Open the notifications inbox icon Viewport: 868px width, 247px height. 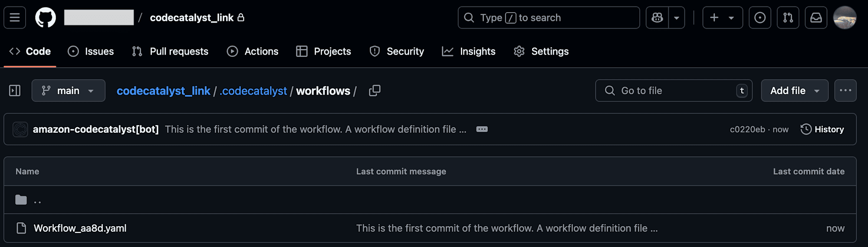pos(816,18)
